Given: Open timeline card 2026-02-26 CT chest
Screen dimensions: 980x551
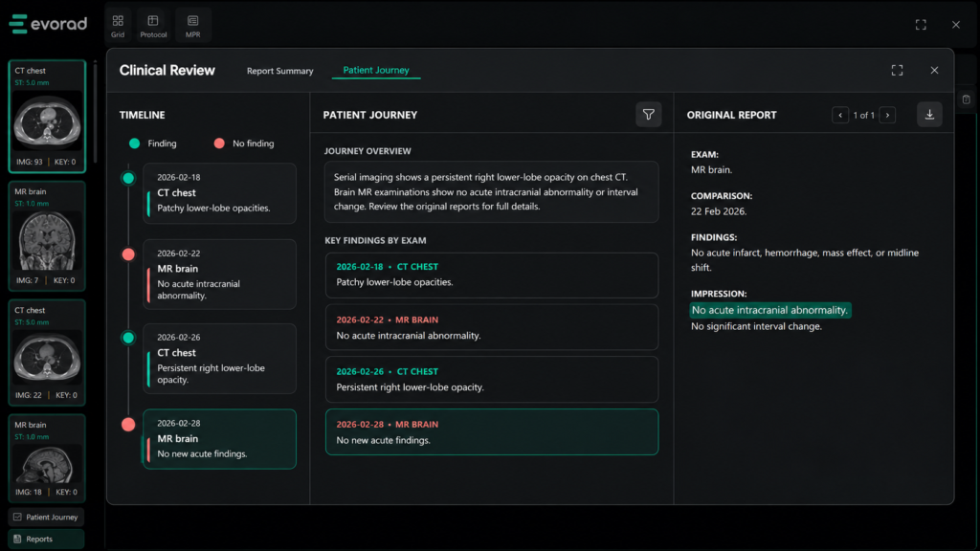Looking at the screenshot, I should (219, 359).
